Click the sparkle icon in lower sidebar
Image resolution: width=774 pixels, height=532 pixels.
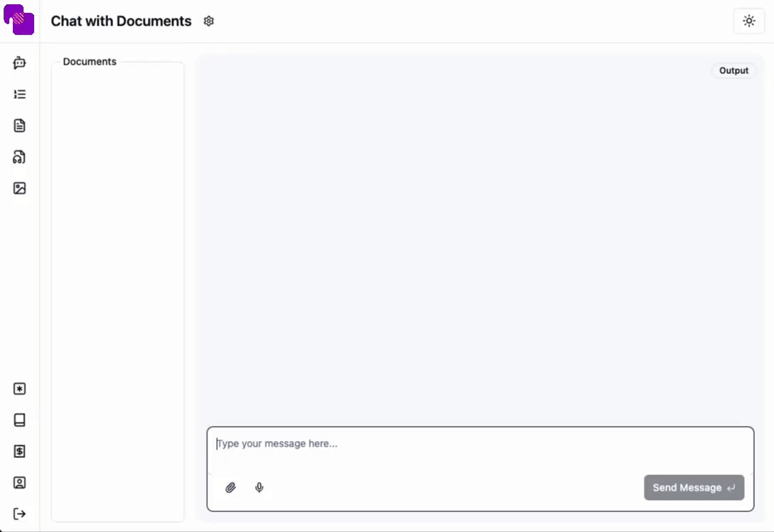coord(19,388)
